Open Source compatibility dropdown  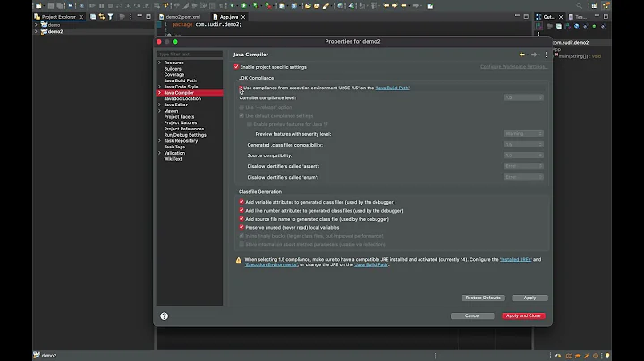pos(523,155)
